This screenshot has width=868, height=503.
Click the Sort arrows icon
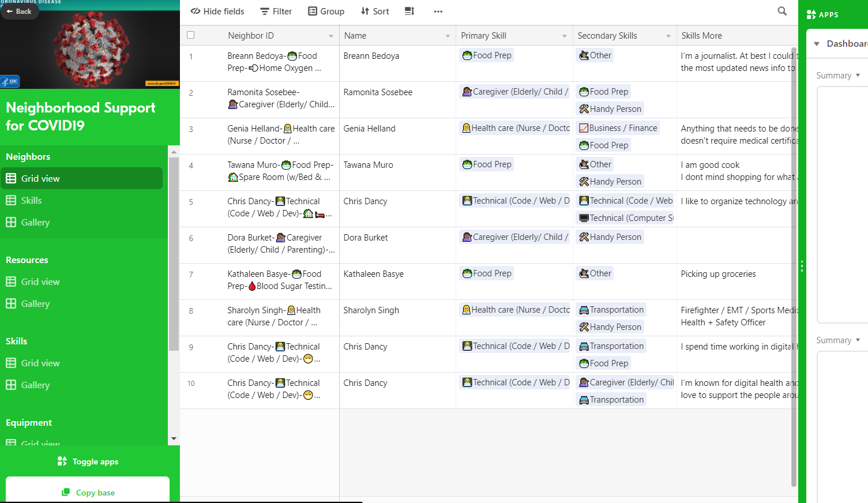tap(365, 12)
